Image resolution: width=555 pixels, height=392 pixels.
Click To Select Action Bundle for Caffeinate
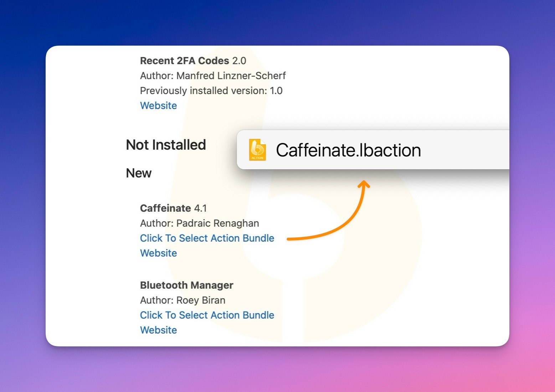tap(207, 238)
